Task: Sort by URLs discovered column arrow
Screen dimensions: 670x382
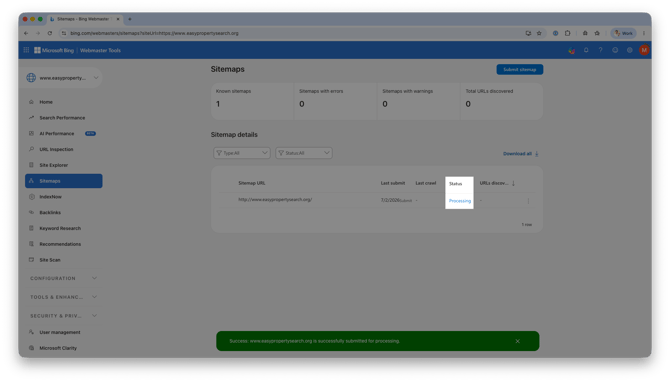Action: (x=513, y=183)
